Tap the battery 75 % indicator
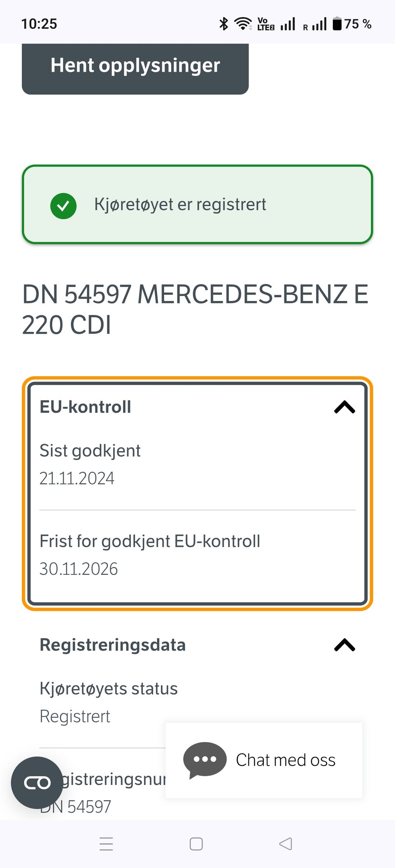Viewport: 395px width, 868px height. [x=352, y=24]
